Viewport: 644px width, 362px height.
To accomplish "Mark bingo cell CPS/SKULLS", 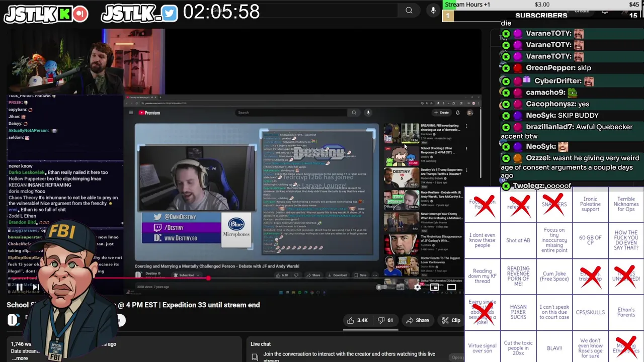I will [590, 312].
